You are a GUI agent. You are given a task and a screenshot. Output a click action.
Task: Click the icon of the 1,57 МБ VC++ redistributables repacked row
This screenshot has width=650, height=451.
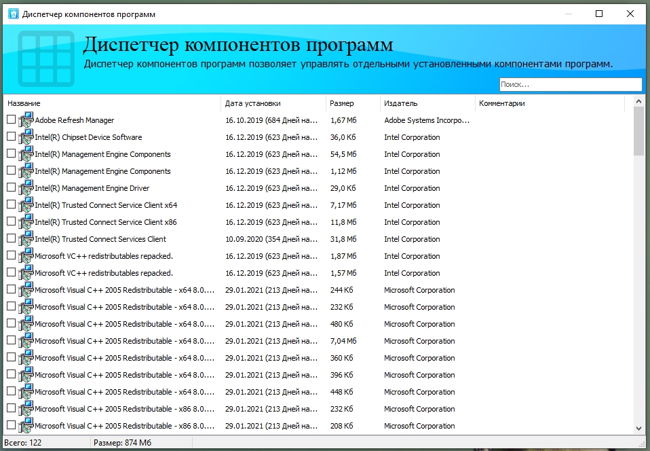pos(26,273)
